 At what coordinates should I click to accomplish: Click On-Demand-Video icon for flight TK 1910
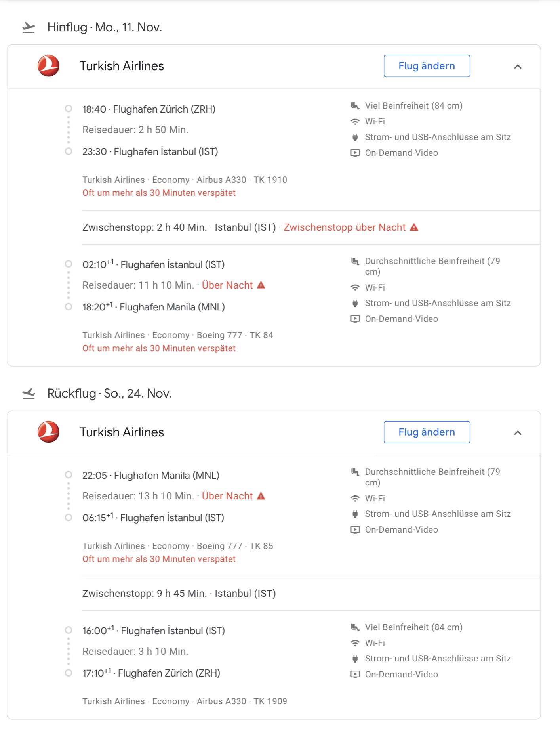tap(355, 153)
